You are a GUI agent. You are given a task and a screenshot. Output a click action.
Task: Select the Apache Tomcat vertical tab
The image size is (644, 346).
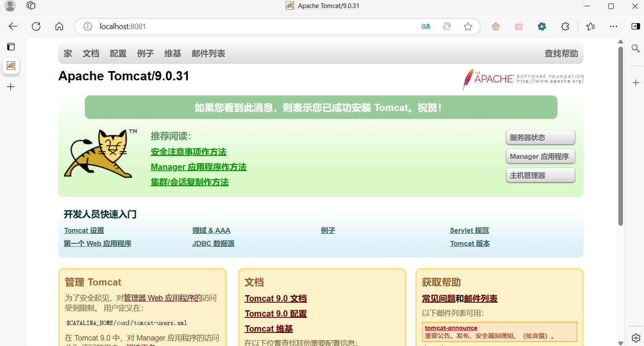(x=11, y=66)
